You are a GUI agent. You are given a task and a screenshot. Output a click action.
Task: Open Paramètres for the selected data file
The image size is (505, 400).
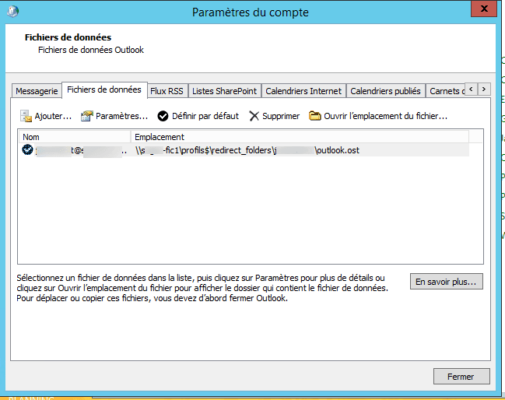pyautogui.click(x=114, y=116)
